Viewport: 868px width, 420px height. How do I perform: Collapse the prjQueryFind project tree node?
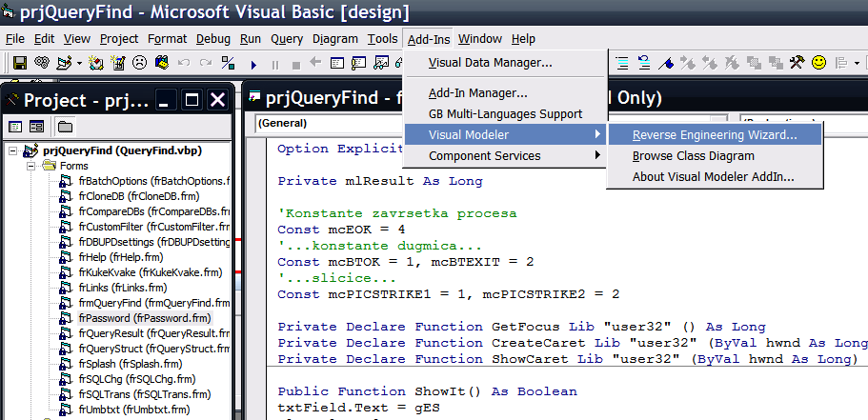[x=12, y=150]
